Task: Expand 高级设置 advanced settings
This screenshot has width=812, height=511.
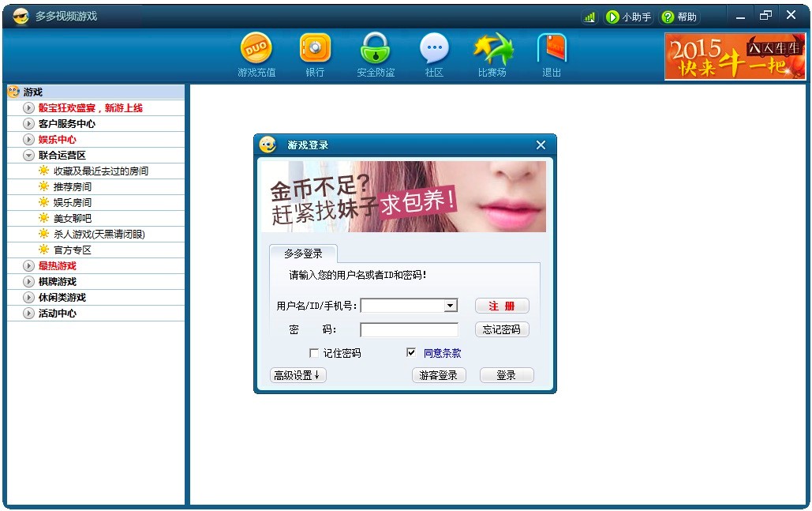Action: click(297, 375)
